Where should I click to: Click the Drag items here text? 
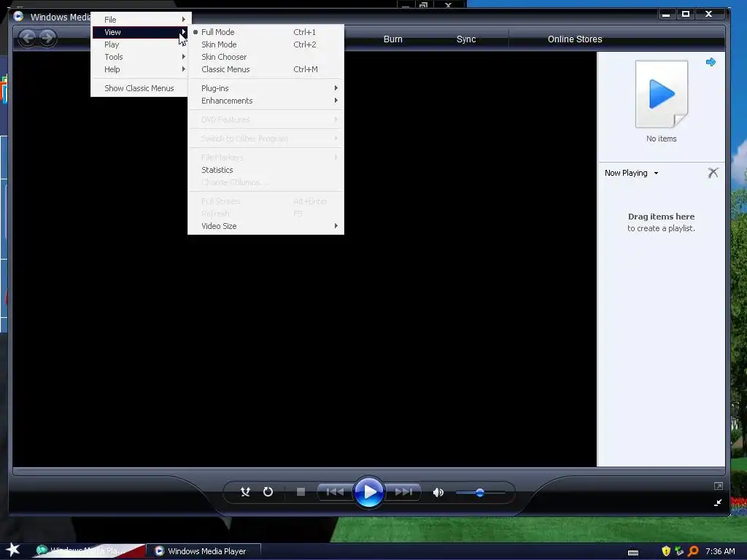pyautogui.click(x=661, y=217)
